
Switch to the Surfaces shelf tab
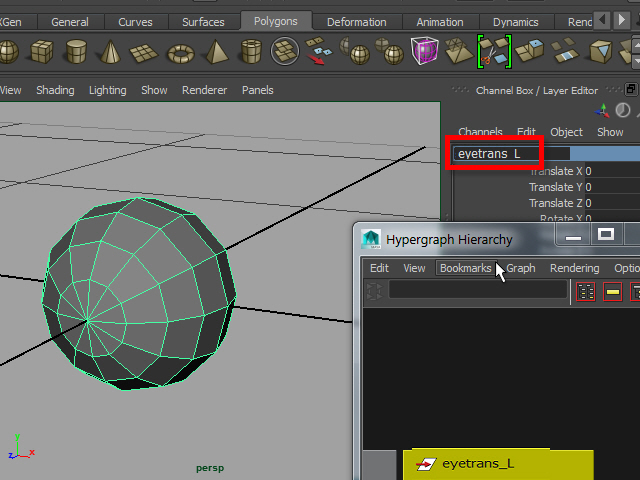(203, 22)
